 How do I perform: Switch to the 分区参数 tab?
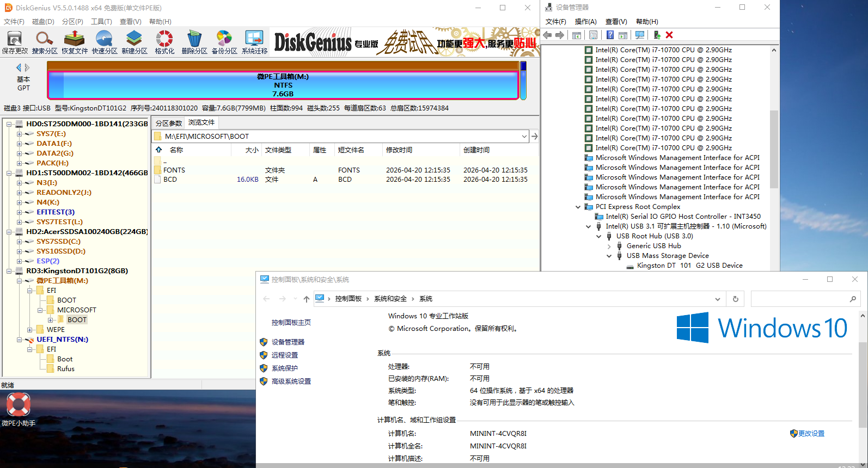tap(169, 123)
